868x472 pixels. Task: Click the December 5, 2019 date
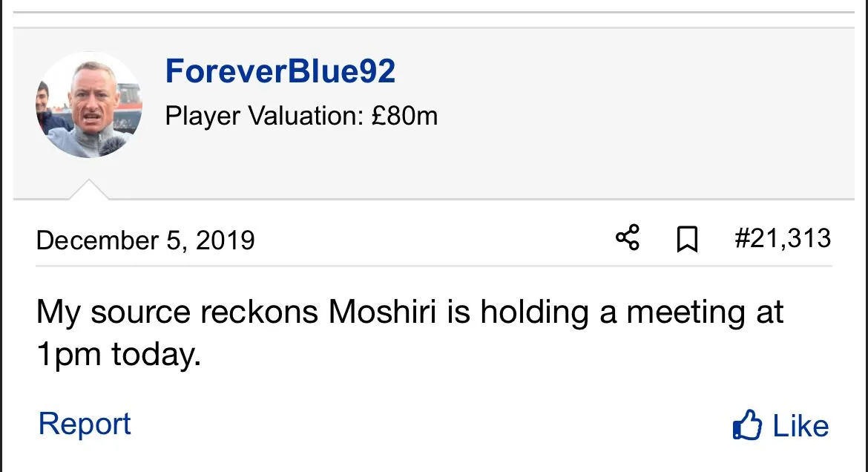click(x=145, y=240)
